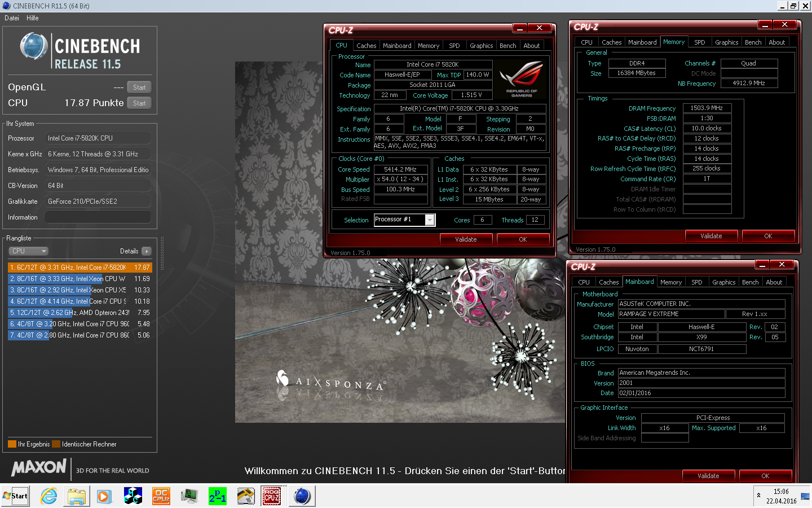This screenshot has height=508, width=812.
Task: Open the Processor #1 selection dropdown
Action: pyautogui.click(x=430, y=220)
